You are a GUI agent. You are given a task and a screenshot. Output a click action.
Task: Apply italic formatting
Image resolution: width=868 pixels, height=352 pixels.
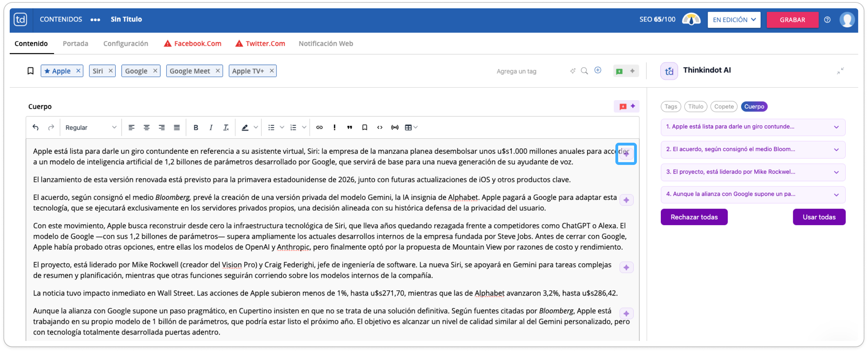coord(211,127)
